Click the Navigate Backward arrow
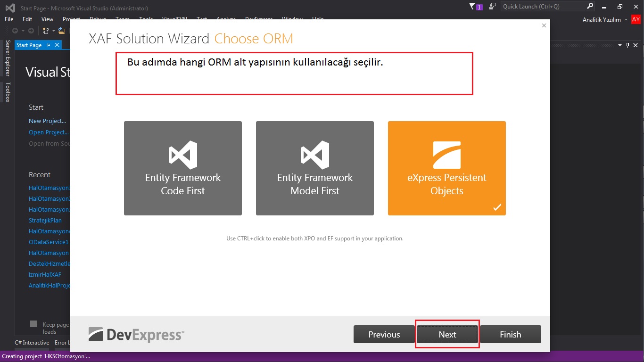Viewport: 644px width, 362px height. pyautogui.click(x=16, y=31)
